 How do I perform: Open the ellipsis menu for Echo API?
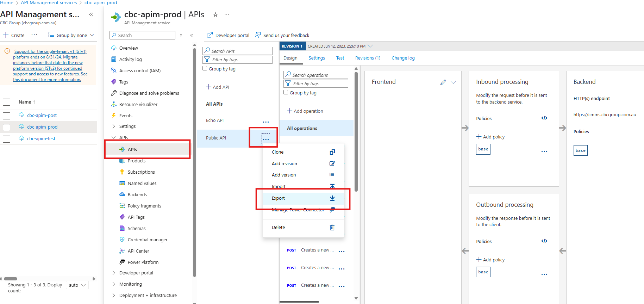266,122
